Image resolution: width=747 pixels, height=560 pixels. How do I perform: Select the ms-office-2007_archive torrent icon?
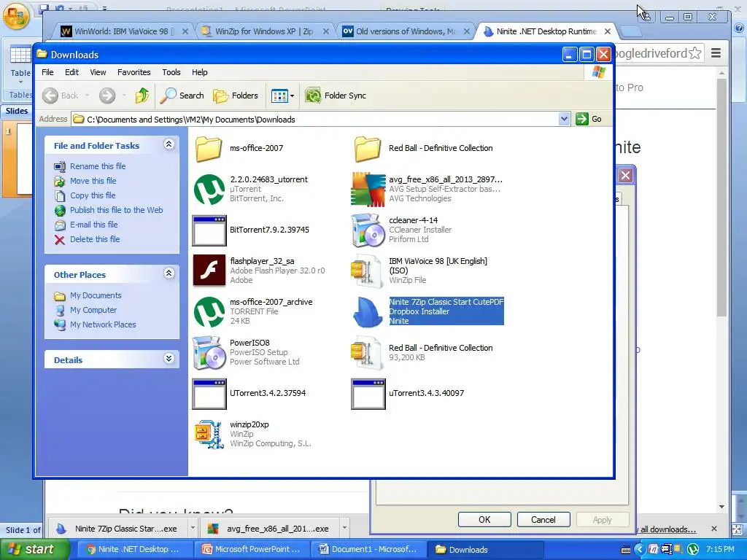[209, 312]
